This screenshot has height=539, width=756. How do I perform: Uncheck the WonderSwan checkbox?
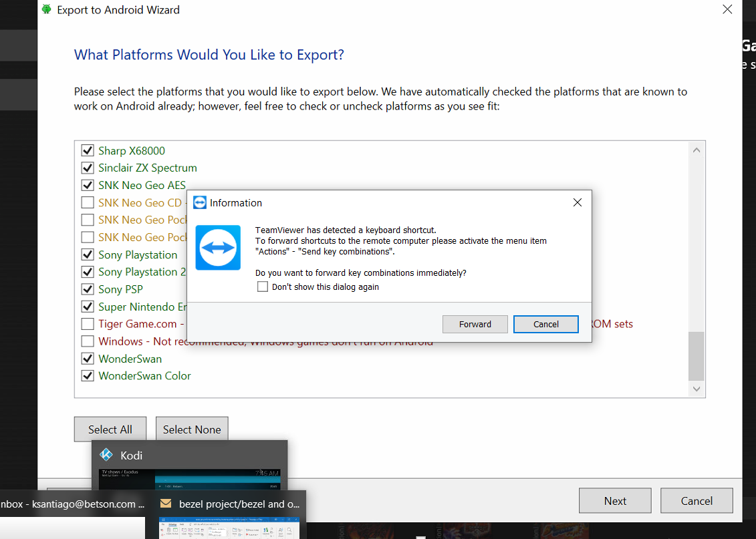[x=88, y=359]
